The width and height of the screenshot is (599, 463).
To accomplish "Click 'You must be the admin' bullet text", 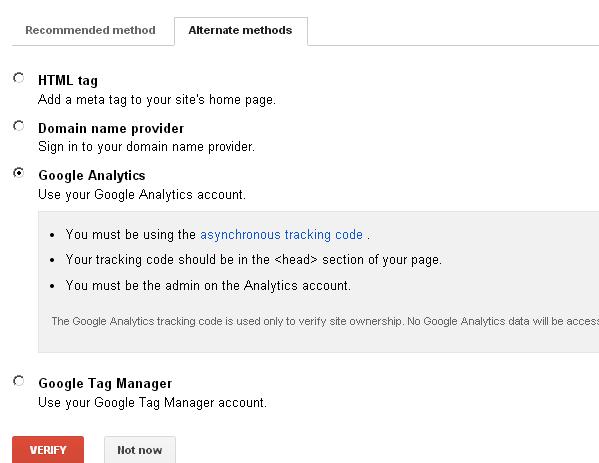I will coord(208,285).
